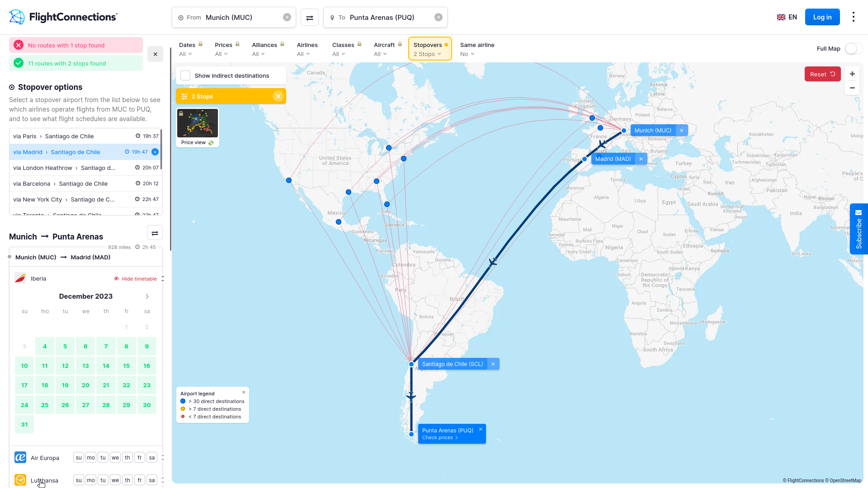
Task: Remove Madrid (MAD) map label
Action: coord(641,159)
